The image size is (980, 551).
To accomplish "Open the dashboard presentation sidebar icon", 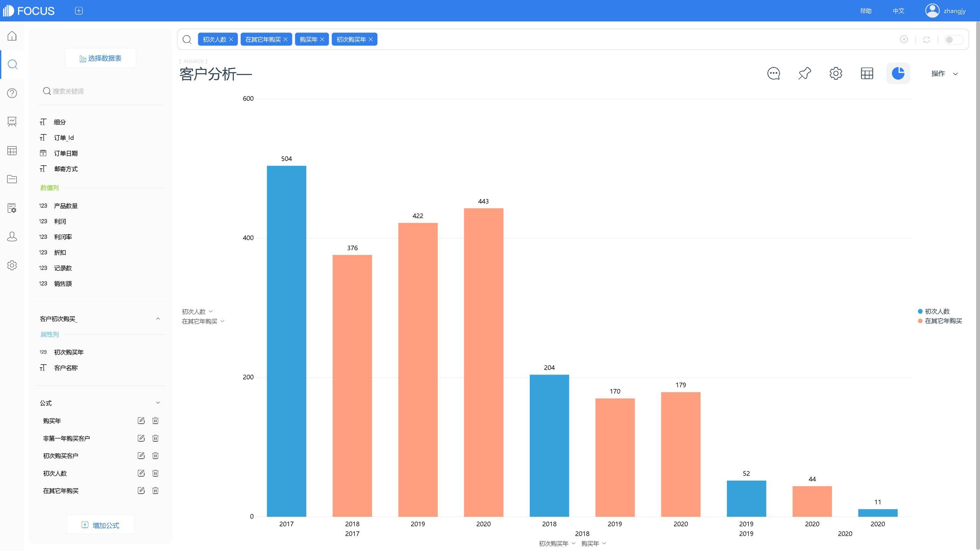I will coord(12,122).
